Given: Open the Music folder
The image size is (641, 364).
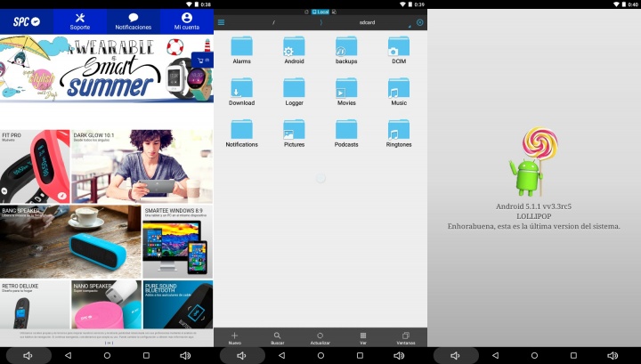Looking at the screenshot, I should click(x=399, y=92).
